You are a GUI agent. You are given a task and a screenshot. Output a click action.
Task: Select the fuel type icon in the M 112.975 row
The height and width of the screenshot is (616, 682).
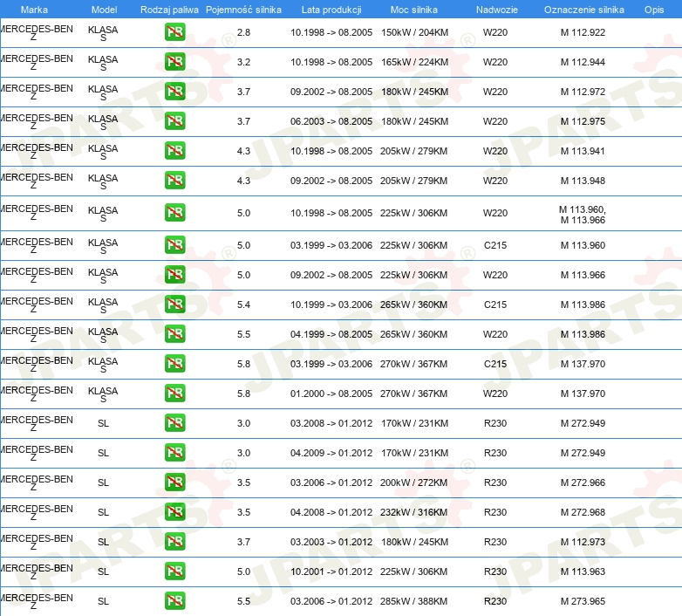click(174, 122)
